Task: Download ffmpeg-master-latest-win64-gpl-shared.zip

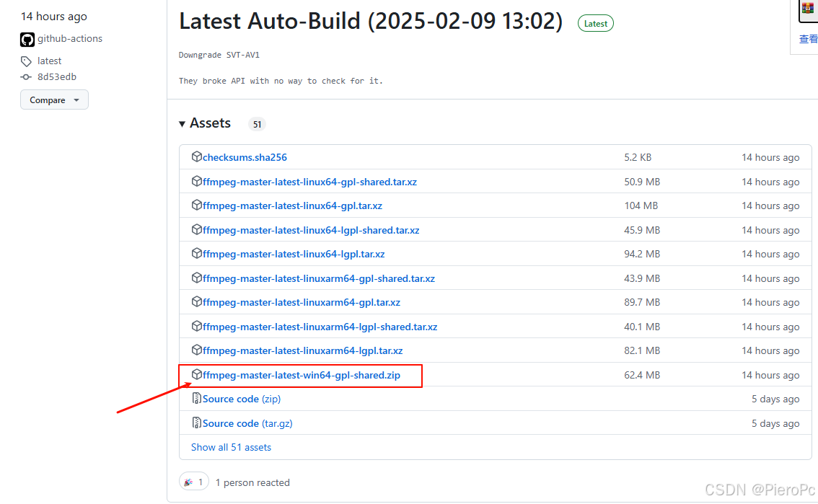Action: pos(301,375)
